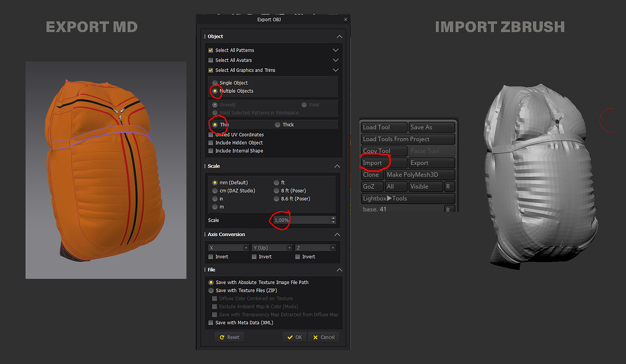
Task: Expand the Select All Patterns list
Action: pos(335,51)
